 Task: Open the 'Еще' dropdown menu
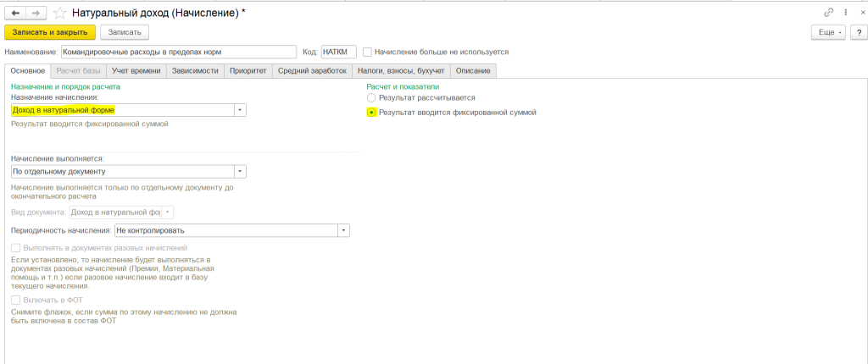827,32
